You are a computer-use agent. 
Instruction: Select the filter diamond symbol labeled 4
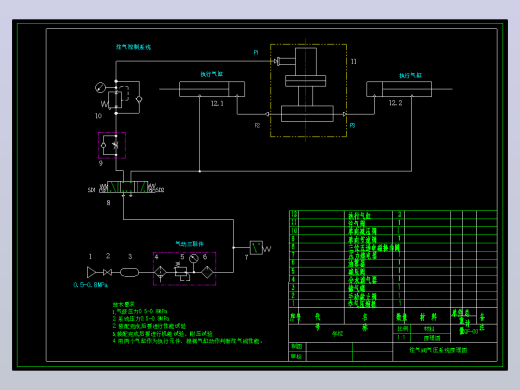coord(160,272)
